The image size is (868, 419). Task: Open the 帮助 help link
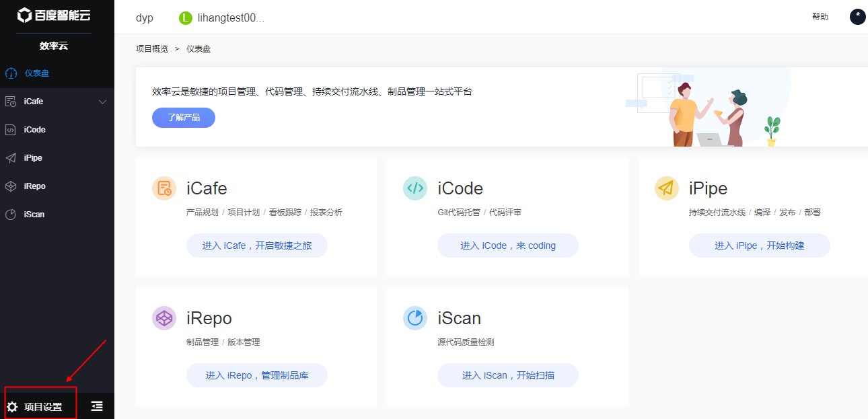pyautogui.click(x=820, y=17)
